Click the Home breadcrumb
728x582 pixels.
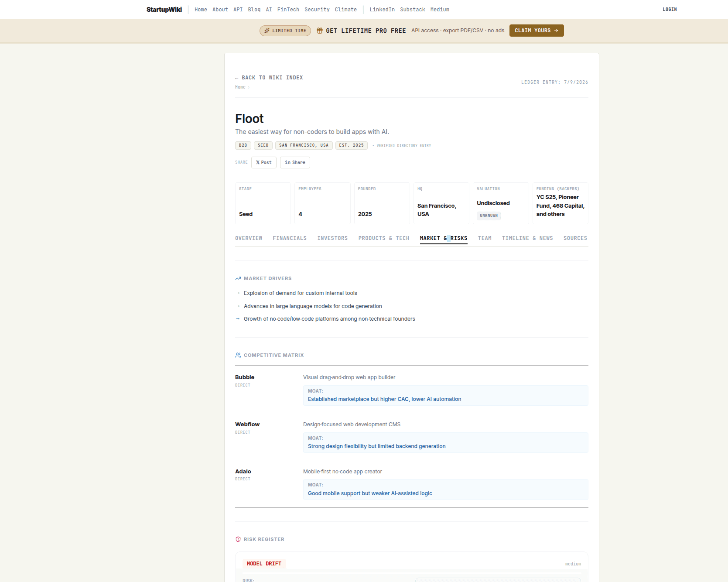click(x=240, y=87)
